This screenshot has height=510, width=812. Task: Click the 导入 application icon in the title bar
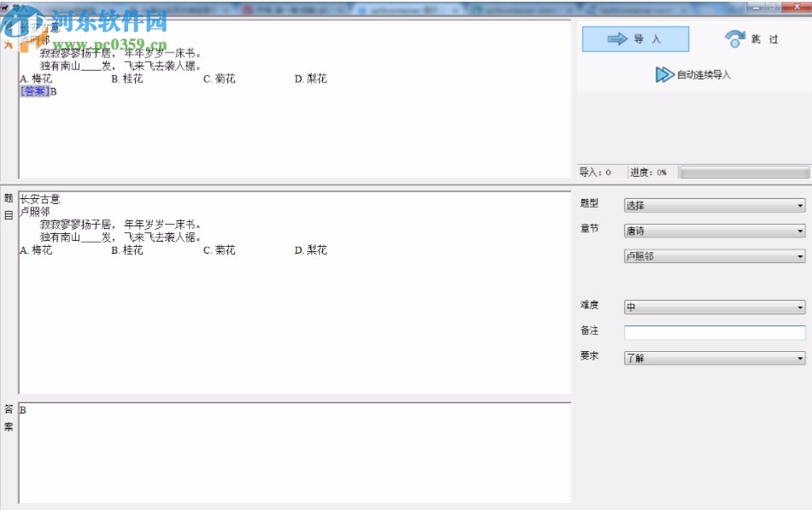(5, 5)
